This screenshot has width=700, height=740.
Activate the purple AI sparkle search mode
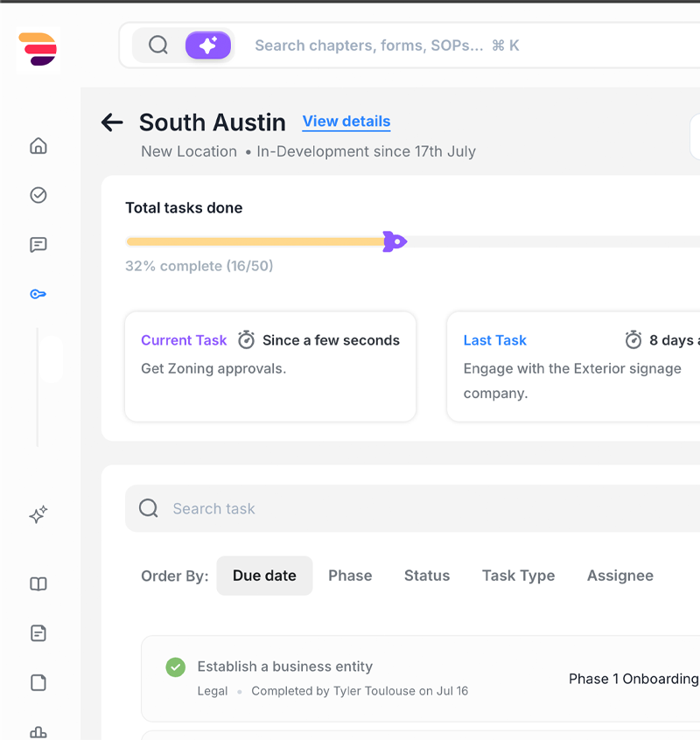pyautogui.click(x=208, y=45)
